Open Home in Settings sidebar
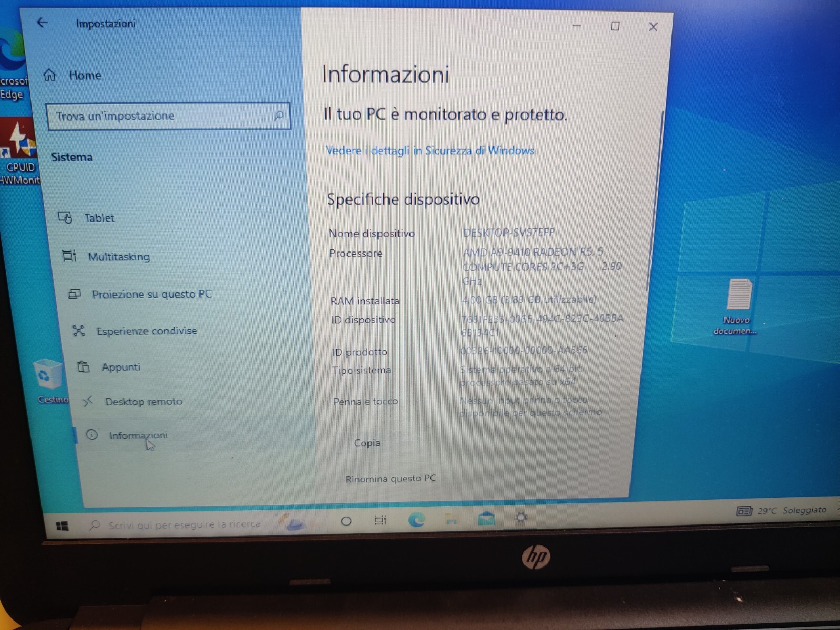The image size is (840, 630). pos(72,75)
